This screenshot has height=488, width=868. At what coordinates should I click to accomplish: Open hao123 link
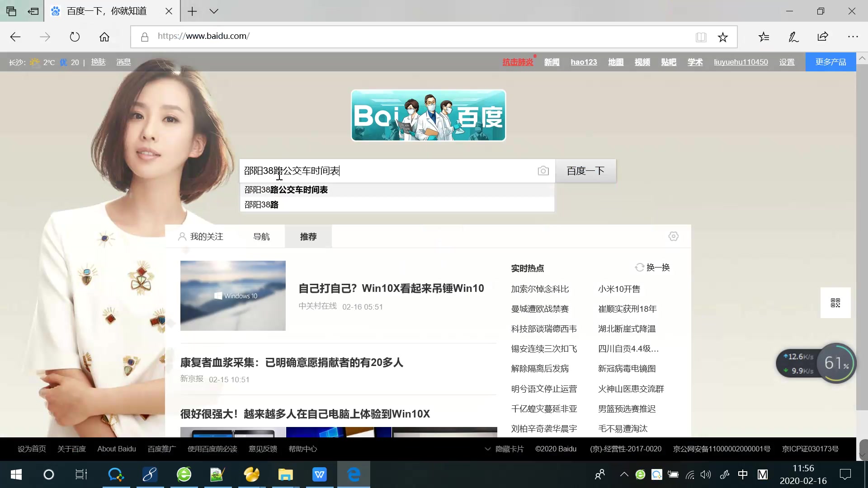tap(584, 62)
